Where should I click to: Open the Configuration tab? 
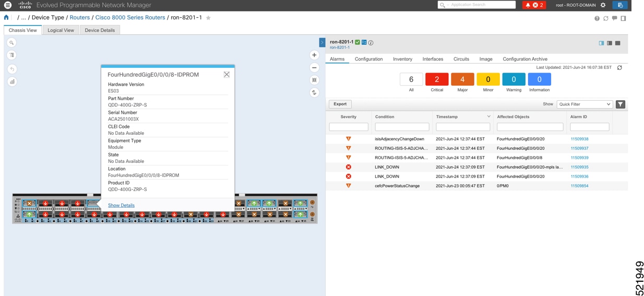369,59
